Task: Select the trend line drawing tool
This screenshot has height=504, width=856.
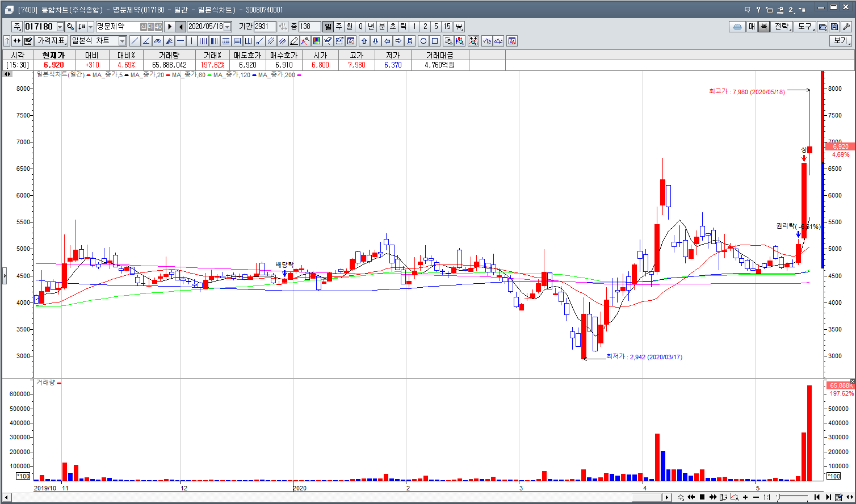Action: tap(135, 41)
